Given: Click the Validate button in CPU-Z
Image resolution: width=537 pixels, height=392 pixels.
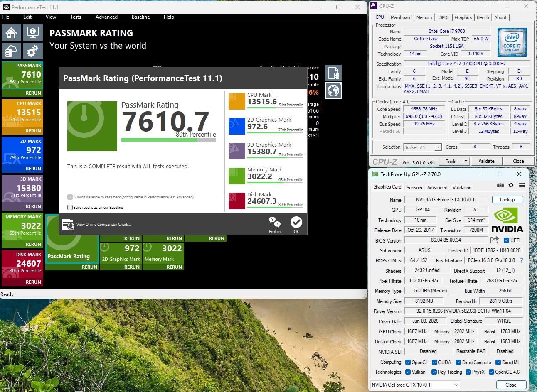Looking at the screenshot, I should 486,161.
